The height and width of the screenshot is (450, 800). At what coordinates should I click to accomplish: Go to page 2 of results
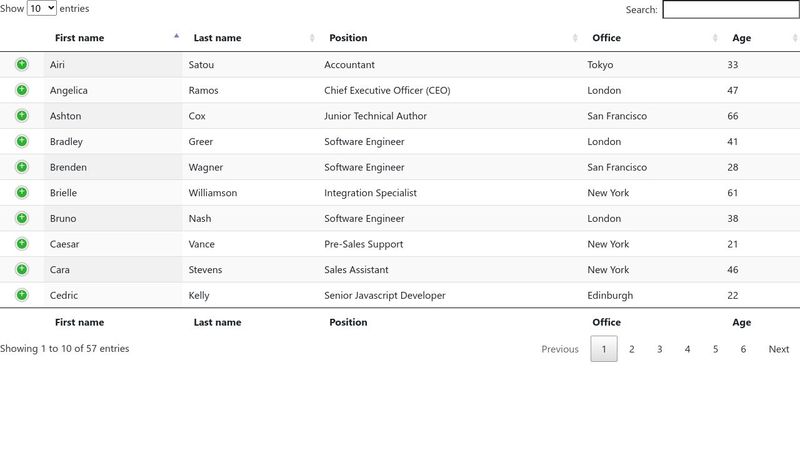631,349
